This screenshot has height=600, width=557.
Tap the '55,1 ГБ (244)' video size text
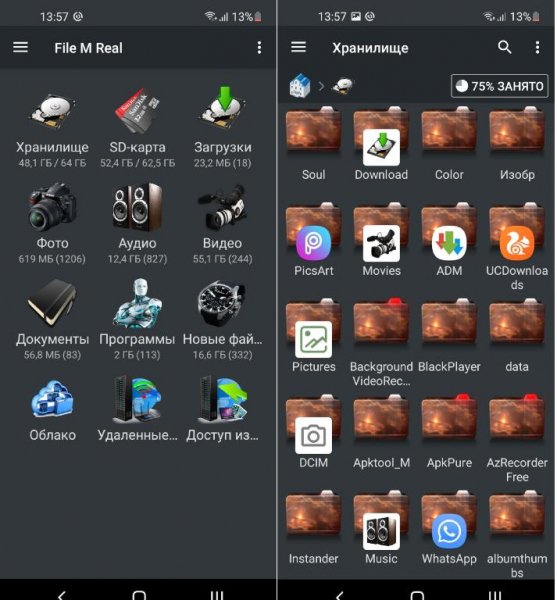(x=222, y=259)
